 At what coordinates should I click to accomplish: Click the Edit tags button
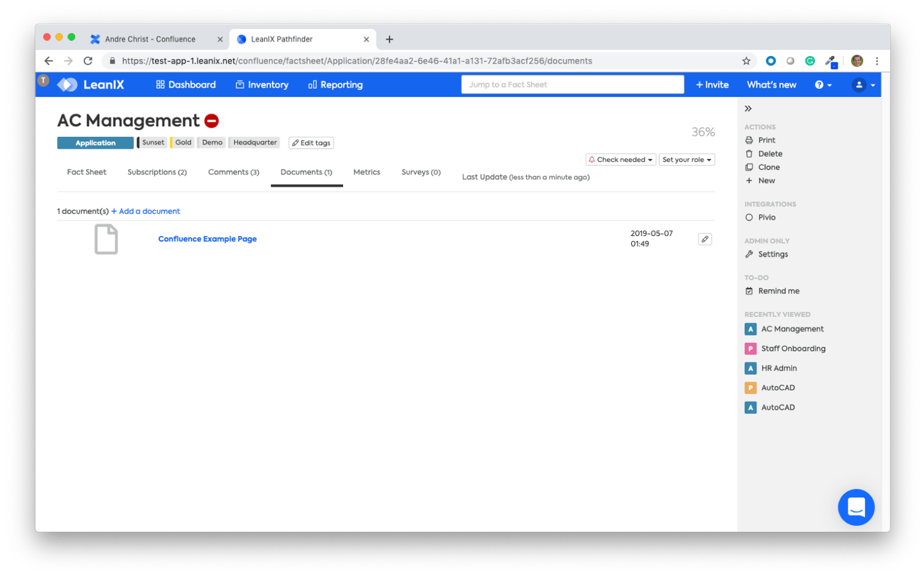pos(311,142)
